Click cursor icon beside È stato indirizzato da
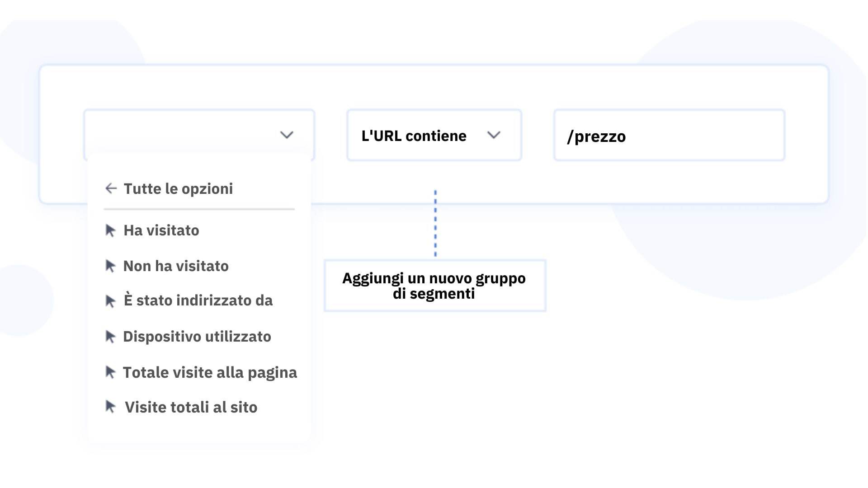This screenshot has width=868, height=488. 110,301
